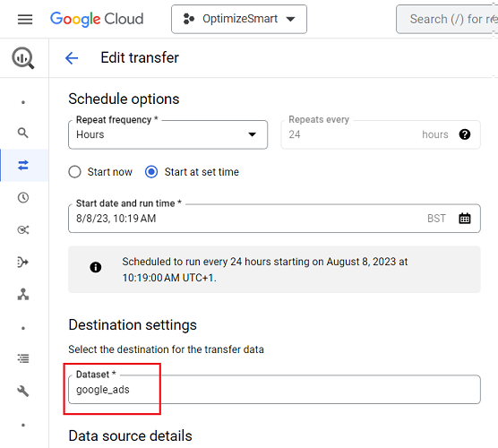The image size is (498, 448).
Task: Click the Google Cloud logo
Action: [97, 19]
